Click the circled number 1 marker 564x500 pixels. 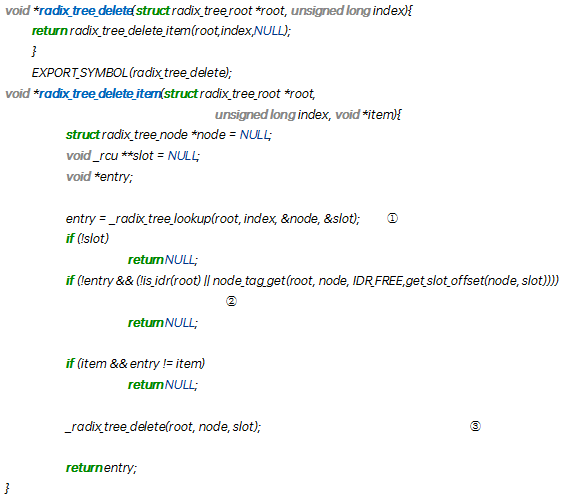[392, 218]
